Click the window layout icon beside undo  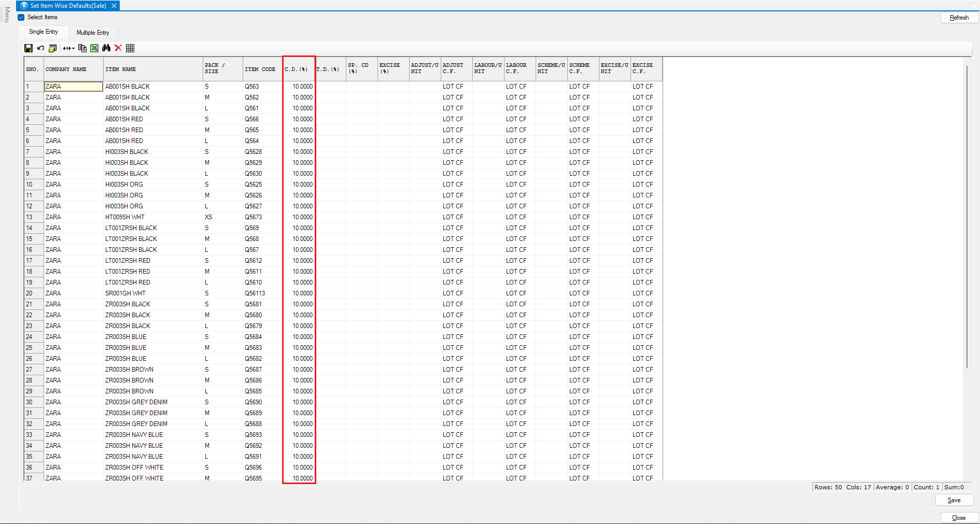click(52, 48)
